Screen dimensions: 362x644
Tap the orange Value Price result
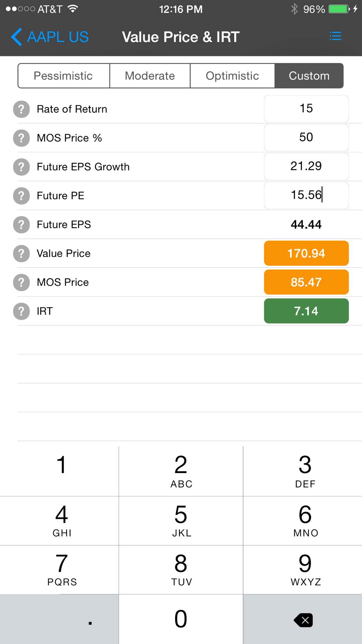[x=306, y=253]
